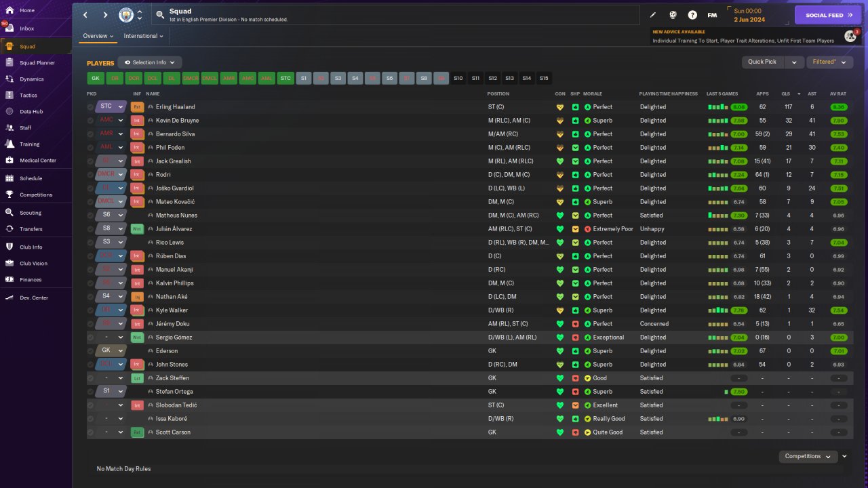Open Erling Haaland's player profile
868x488 pixels.
(175, 107)
